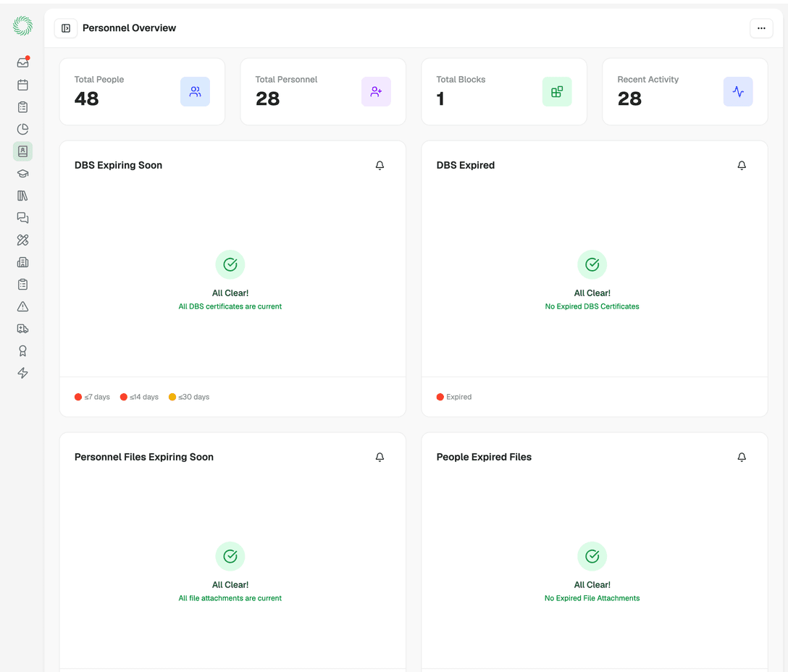The height and width of the screenshot is (672, 788).
Task: Select the personnel contact book icon
Action: pos(22,151)
